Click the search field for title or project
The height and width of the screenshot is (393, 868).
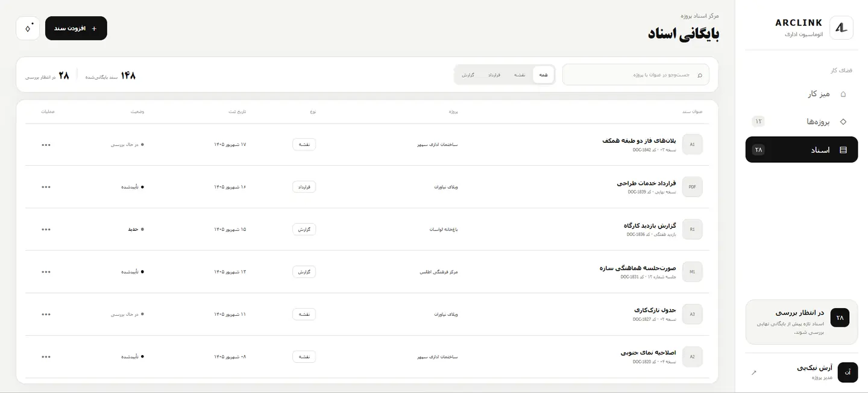pyautogui.click(x=636, y=75)
